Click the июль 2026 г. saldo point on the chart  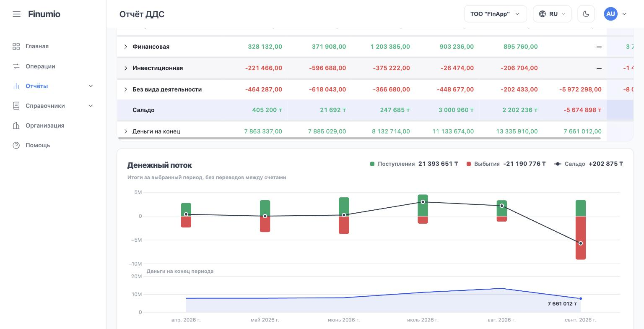423,202
